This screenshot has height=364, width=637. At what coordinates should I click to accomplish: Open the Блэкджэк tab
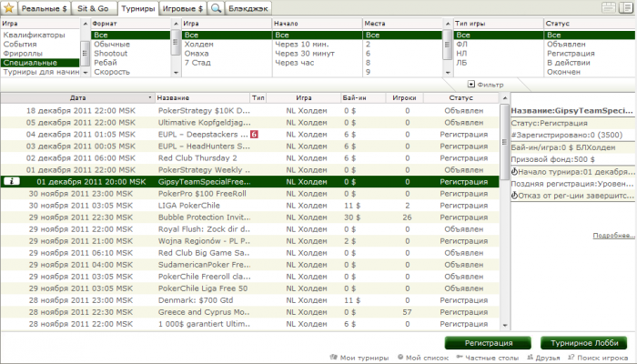(248, 8)
